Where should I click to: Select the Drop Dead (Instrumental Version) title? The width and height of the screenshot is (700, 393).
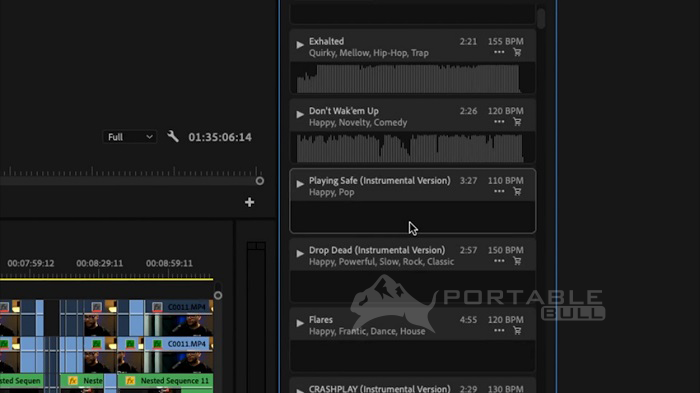pos(377,250)
